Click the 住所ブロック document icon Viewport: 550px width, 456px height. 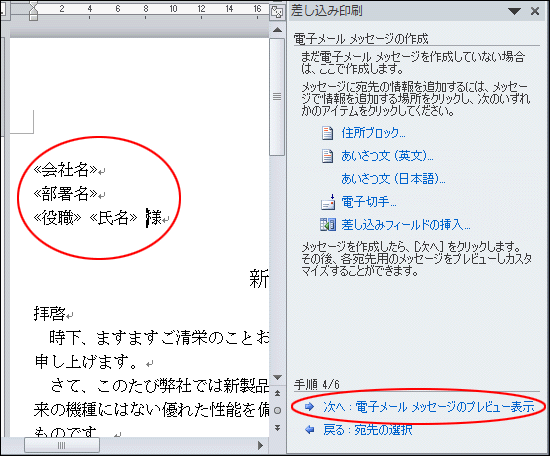[x=327, y=133]
